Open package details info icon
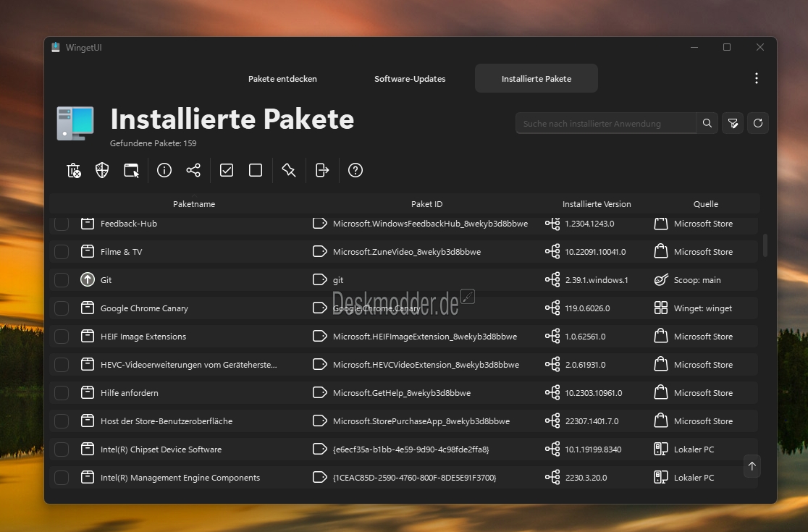808x532 pixels. click(x=164, y=170)
